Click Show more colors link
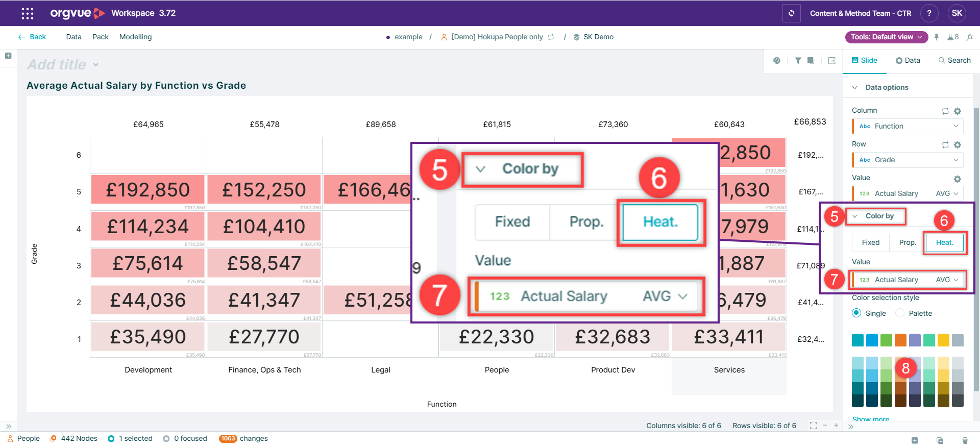The image size is (980, 448). pos(871,419)
